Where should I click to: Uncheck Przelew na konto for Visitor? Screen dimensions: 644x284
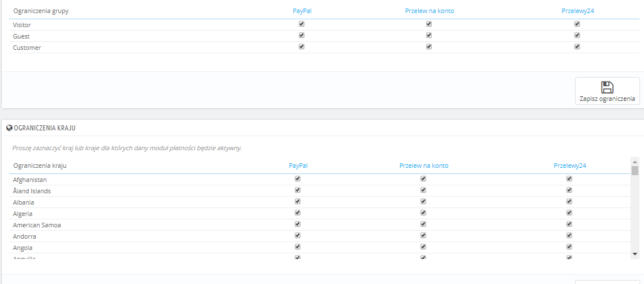click(429, 24)
